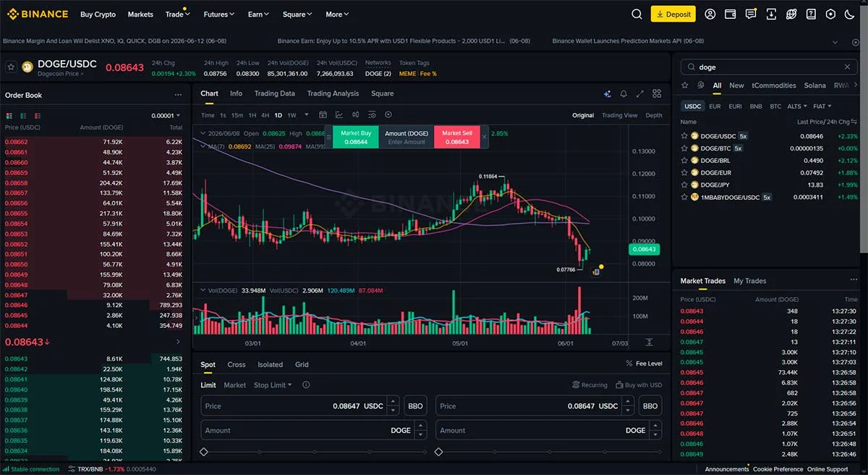Screen dimensions: 868x475
Task: Switch to My Trades tab
Action: (x=749, y=281)
